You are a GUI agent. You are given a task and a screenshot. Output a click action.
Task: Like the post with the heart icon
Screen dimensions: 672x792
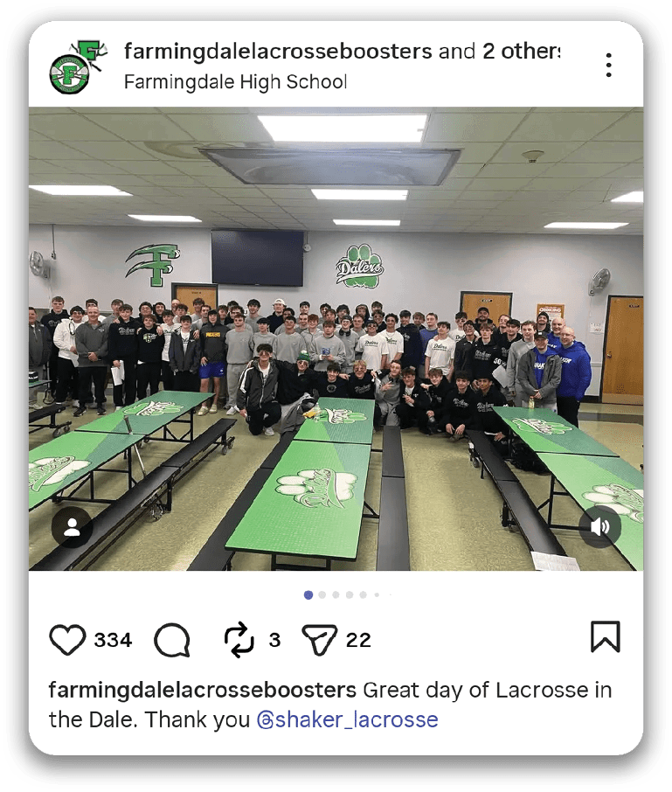tap(67, 640)
